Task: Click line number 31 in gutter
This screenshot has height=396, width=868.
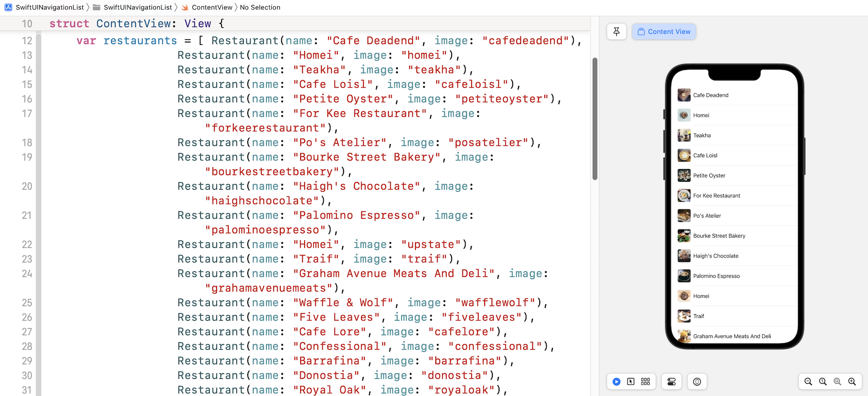Action: point(27,390)
